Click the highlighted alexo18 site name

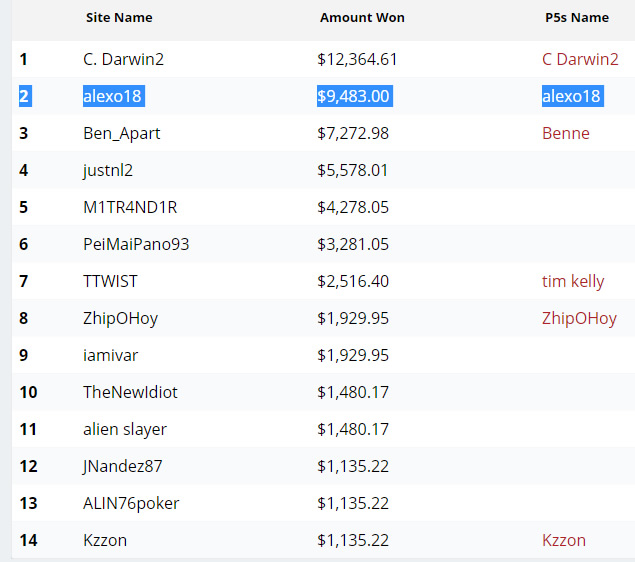coord(112,96)
